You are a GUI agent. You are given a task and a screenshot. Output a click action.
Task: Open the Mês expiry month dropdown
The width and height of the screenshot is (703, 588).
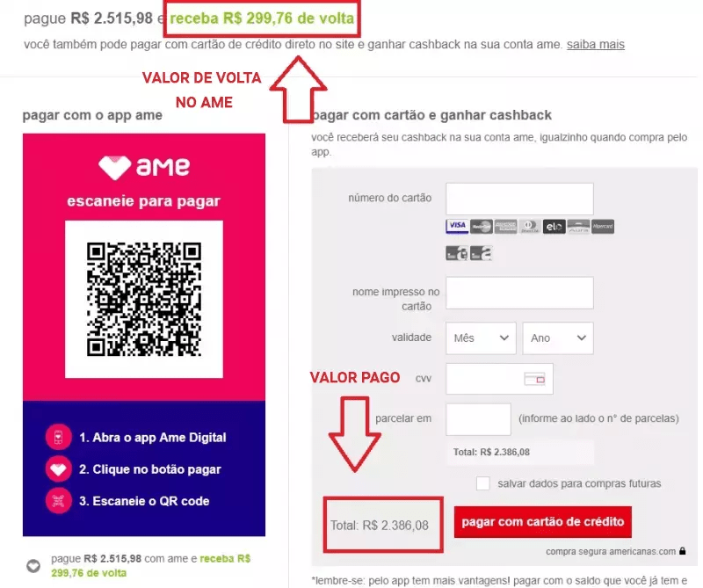[x=481, y=338]
